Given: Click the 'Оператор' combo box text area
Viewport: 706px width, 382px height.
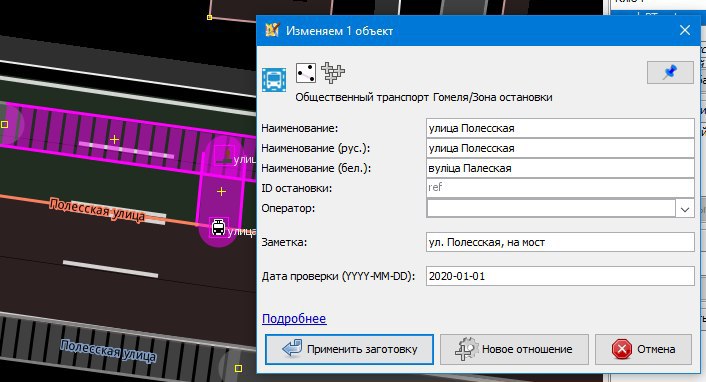Looking at the screenshot, I should coord(551,209).
